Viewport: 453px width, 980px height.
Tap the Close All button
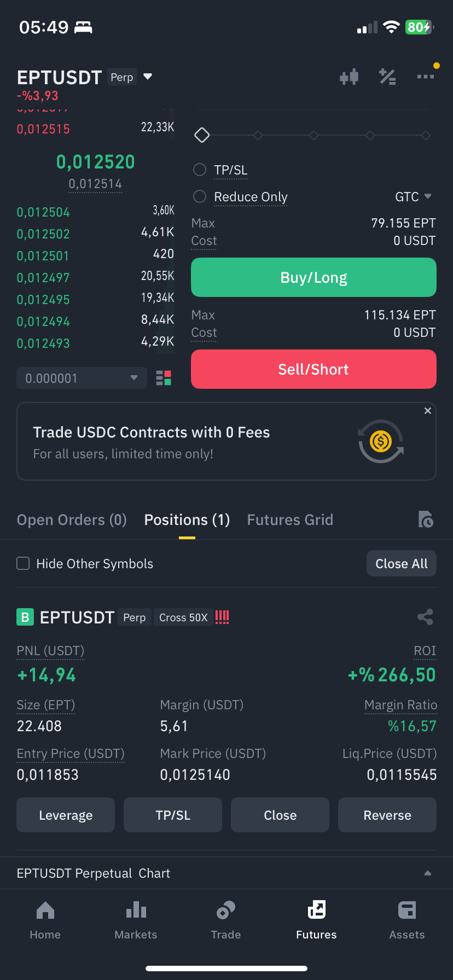coord(402,563)
